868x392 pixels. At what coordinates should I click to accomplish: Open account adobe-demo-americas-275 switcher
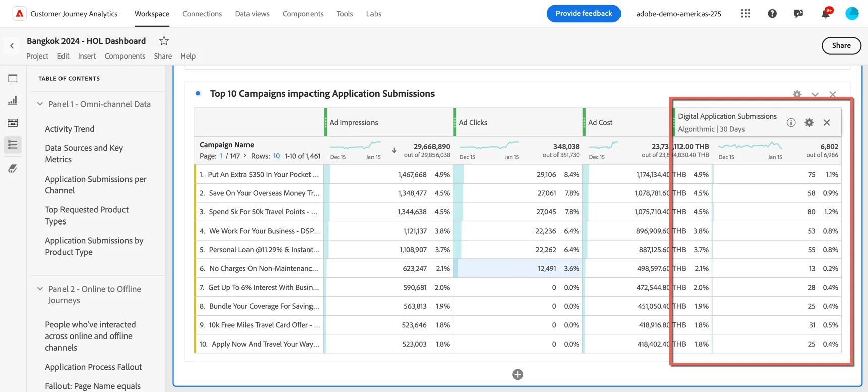(678, 14)
